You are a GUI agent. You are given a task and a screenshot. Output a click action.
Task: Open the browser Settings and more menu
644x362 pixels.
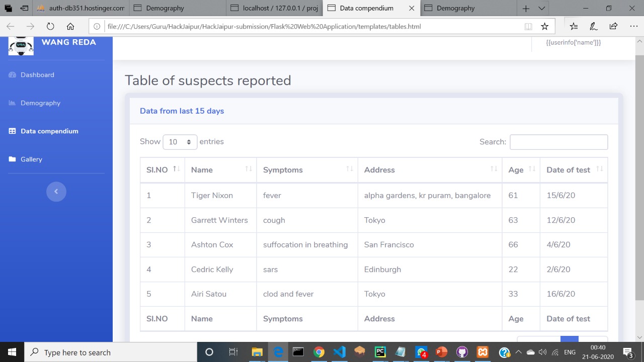point(633,27)
